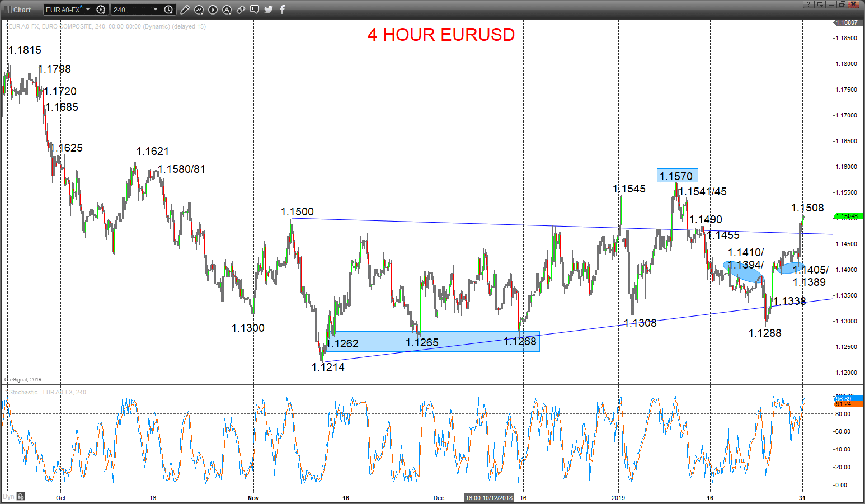Click the 1.1455 annotation

723,235
